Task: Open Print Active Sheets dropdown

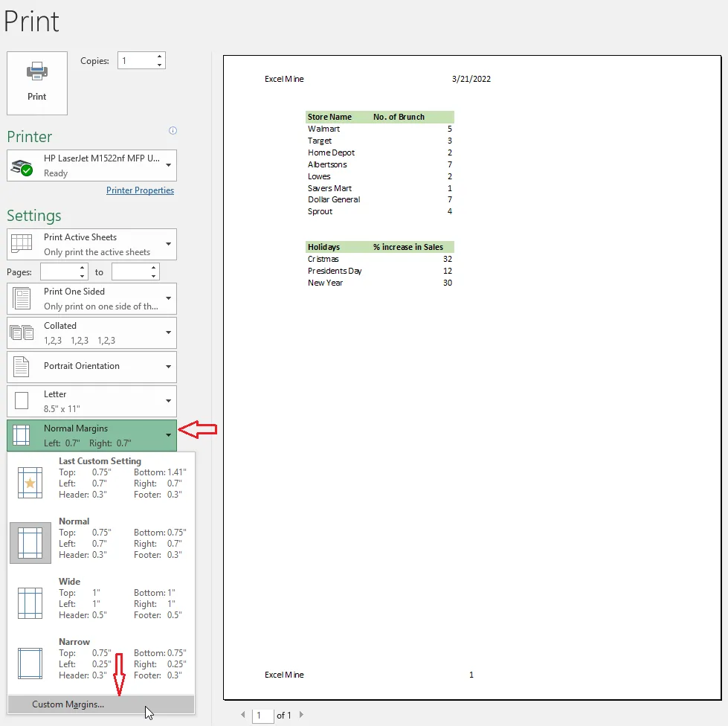Action: tap(92, 244)
